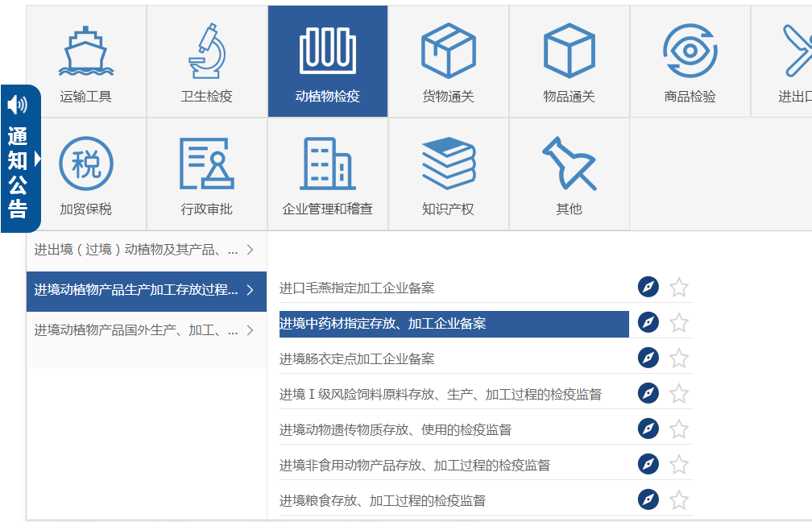Open the stacked books icon for 知识产权

click(x=448, y=164)
